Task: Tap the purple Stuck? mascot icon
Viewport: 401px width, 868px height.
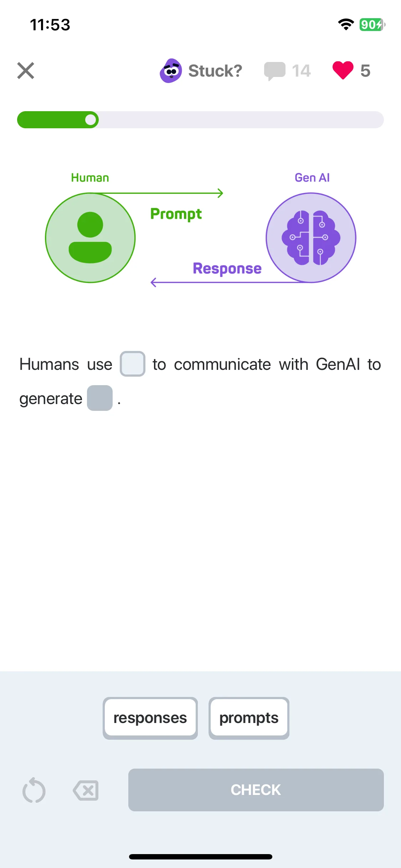Action: tap(171, 71)
